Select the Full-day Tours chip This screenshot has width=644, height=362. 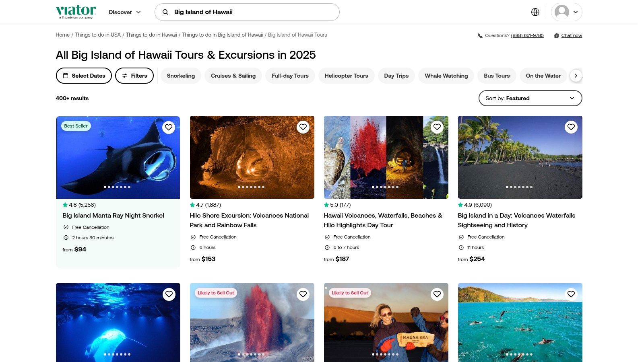(x=290, y=76)
